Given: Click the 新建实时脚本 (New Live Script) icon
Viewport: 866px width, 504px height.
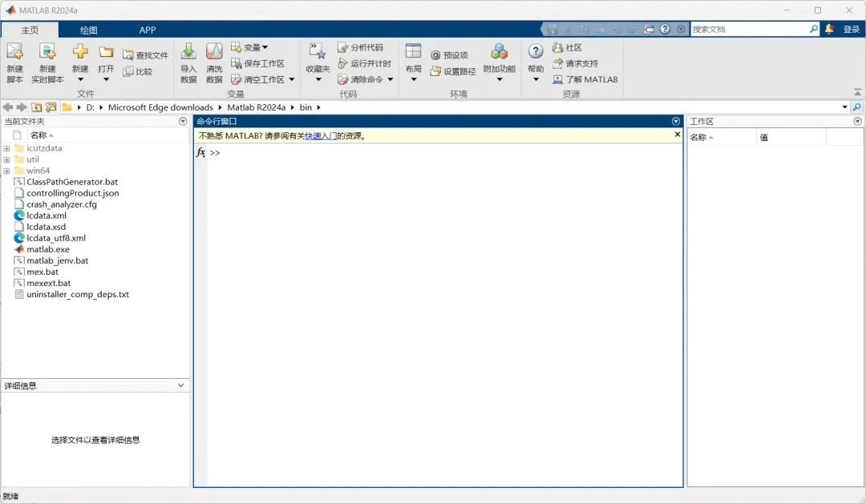Looking at the screenshot, I should pos(47,52).
